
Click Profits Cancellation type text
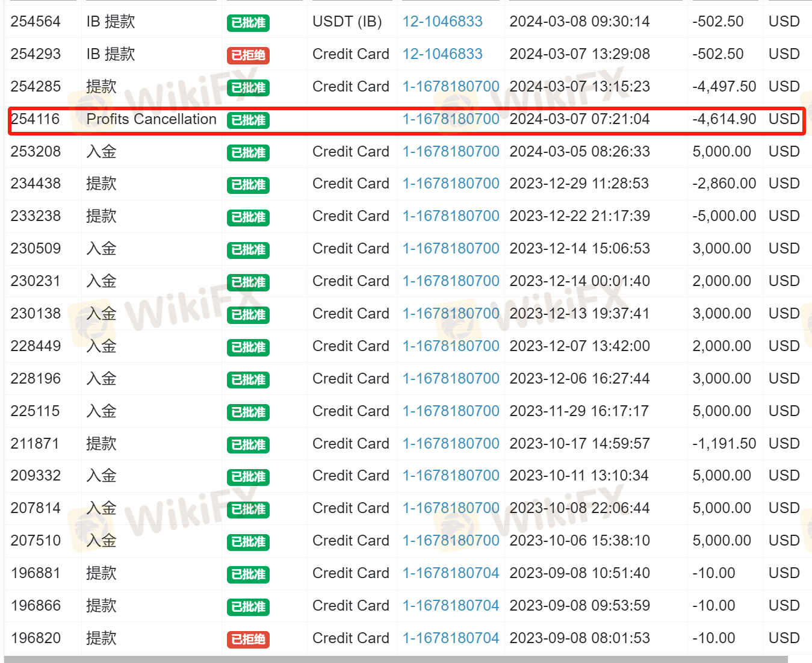[x=151, y=119]
